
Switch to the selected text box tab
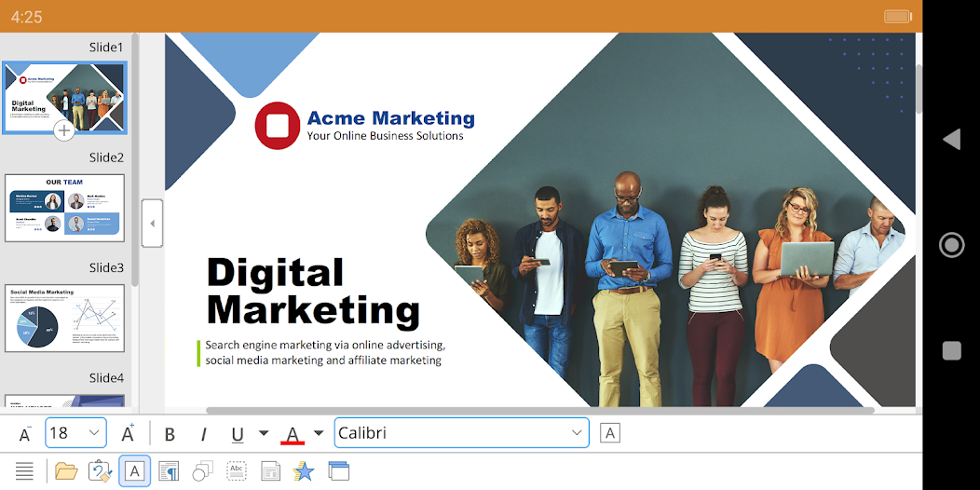click(x=134, y=470)
